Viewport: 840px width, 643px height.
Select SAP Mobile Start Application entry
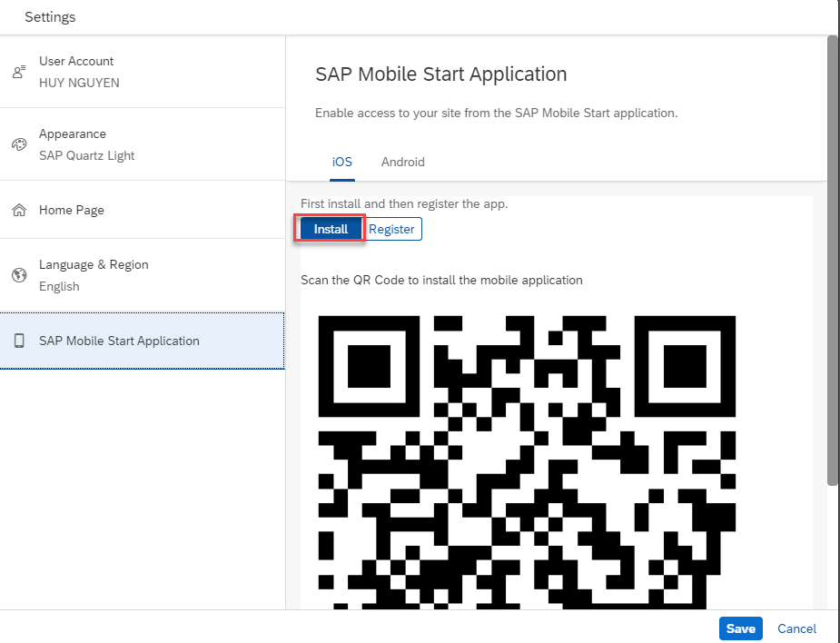[143, 341]
